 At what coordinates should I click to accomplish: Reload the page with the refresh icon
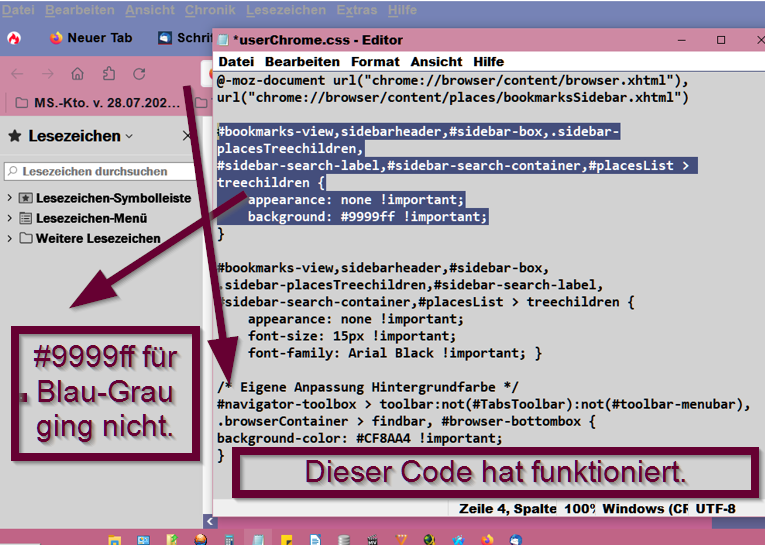point(140,74)
